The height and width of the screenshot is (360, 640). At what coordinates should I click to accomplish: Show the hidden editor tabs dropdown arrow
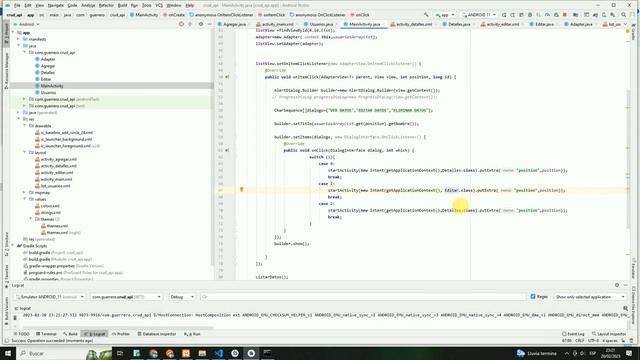point(625,24)
